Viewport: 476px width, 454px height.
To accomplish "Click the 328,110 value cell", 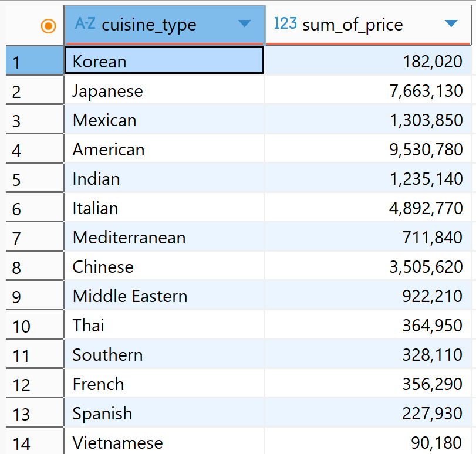I will [x=368, y=354].
